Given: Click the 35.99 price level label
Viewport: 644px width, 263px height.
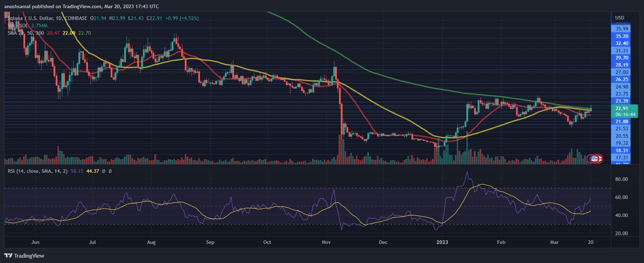Looking at the screenshot, I should tap(622, 29).
